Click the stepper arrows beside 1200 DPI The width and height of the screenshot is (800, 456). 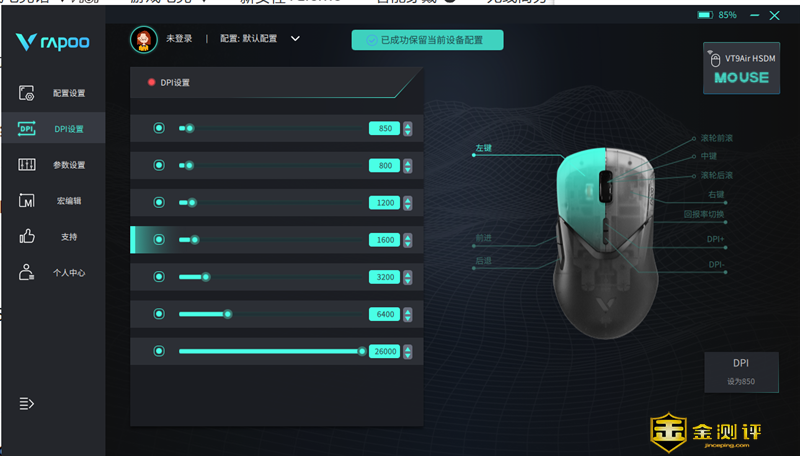pyautogui.click(x=407, y=203)
